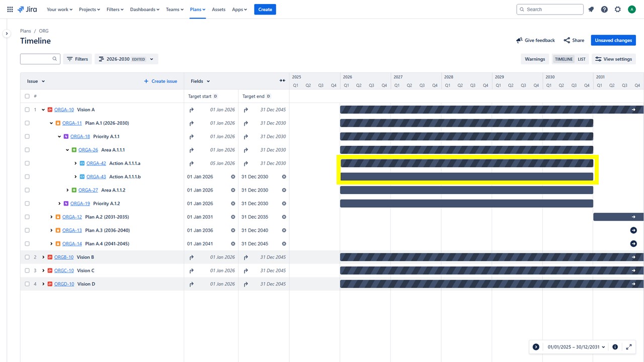644x362 pixels.
Task: Enter fullscreen with the expand icon
Action: [x=629, y=347]
